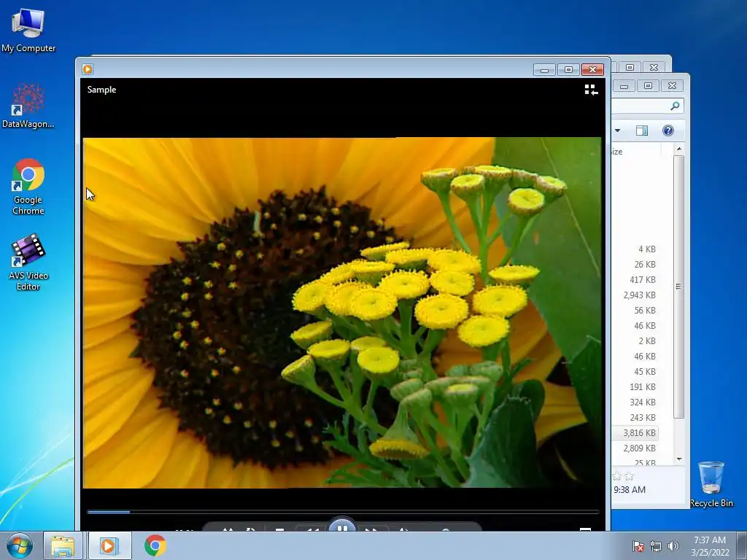
Task: Select the 2,809 KB file row
Action: (x=635, y=448)
